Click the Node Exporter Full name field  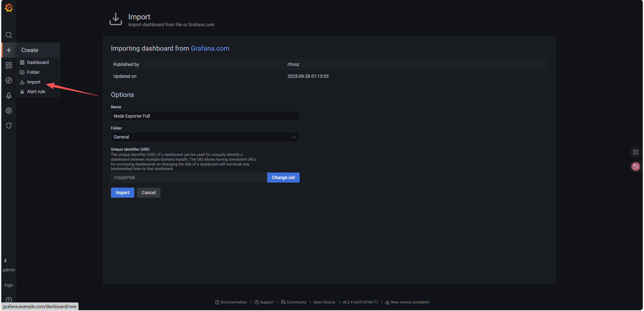tap(205, 116)
